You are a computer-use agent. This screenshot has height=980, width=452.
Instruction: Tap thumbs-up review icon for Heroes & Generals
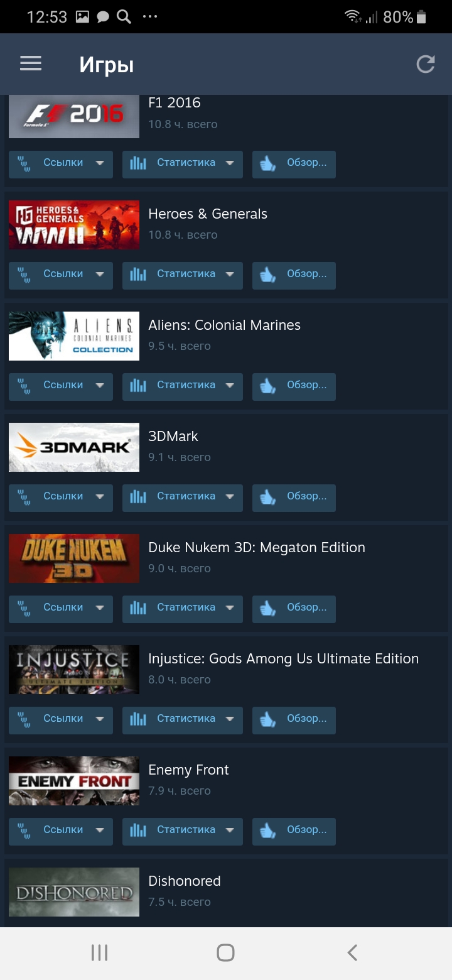pos(268,275)
